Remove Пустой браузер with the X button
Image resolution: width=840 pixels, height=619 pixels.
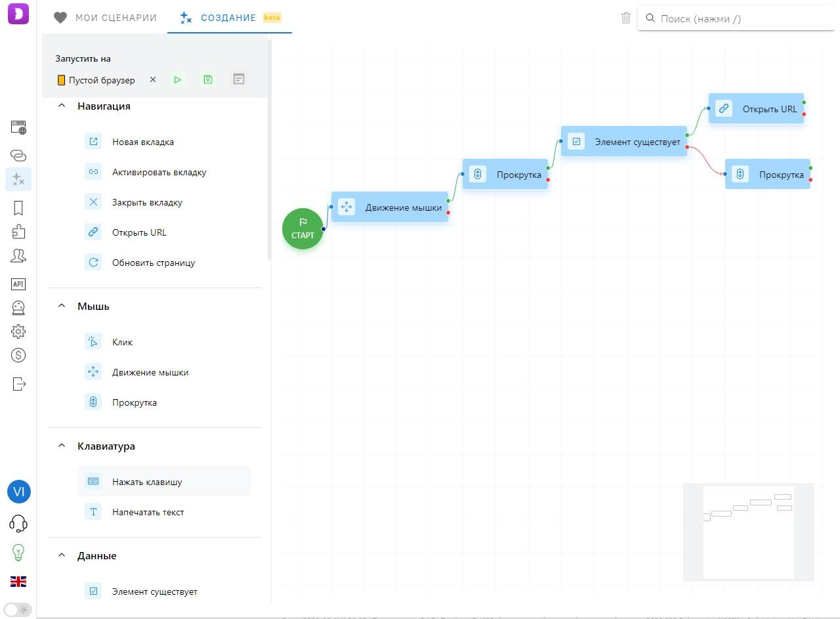click(153, 79)
